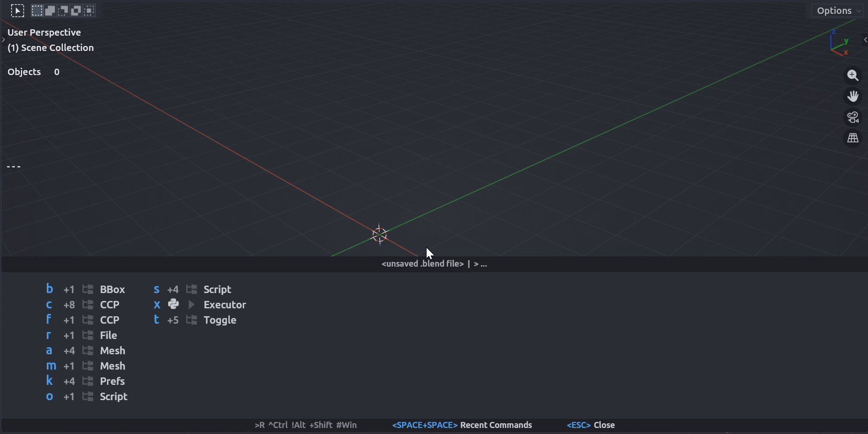
Task: Click the orthographic projection grid icon
Action: tap(853, 138)
